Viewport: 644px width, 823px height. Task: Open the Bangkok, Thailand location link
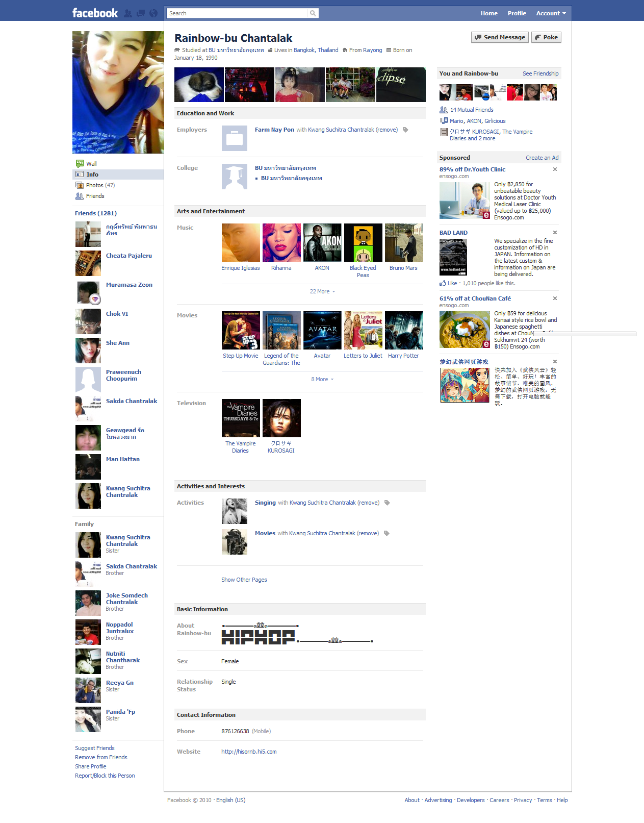click(x=316, y=50)
